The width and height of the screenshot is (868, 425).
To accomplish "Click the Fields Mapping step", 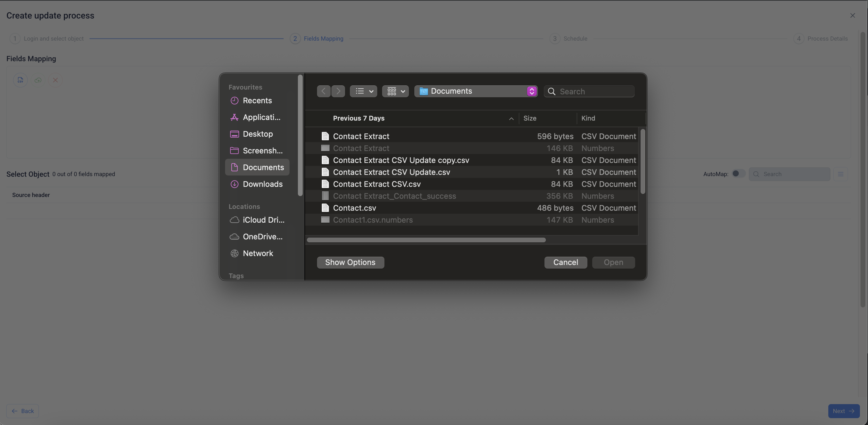I will coord(323,39).
